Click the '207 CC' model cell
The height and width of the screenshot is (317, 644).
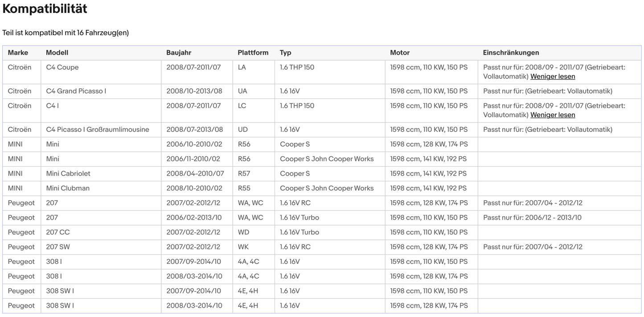[57, 232]
